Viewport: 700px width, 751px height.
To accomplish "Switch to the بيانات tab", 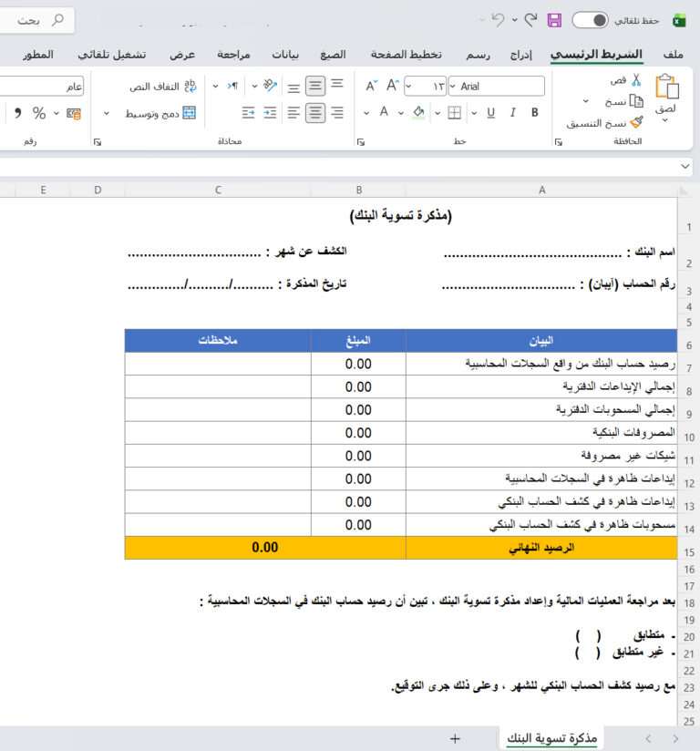I will click(x=285, y=54).
